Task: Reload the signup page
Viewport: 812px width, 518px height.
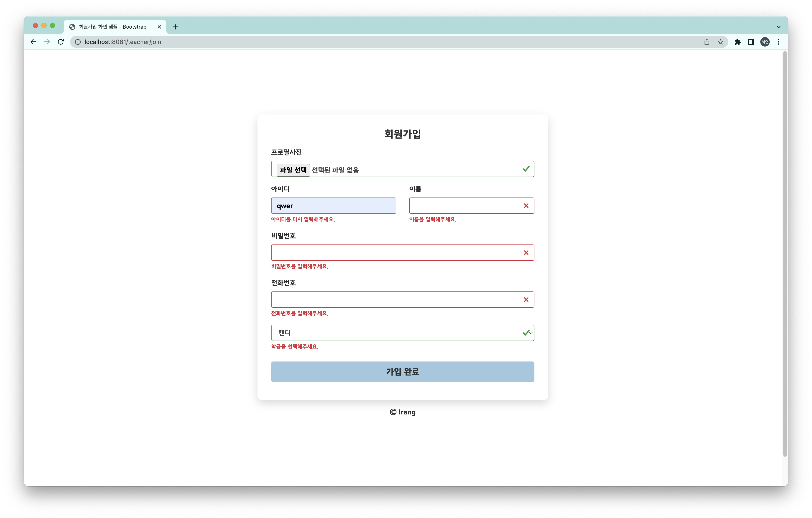Action: (x=61, y=42)
